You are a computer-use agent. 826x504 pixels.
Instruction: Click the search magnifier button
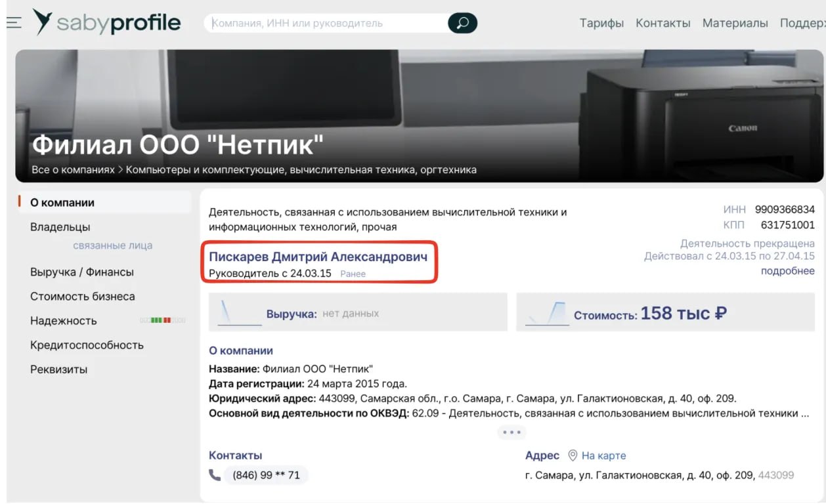tap(462, 23)
